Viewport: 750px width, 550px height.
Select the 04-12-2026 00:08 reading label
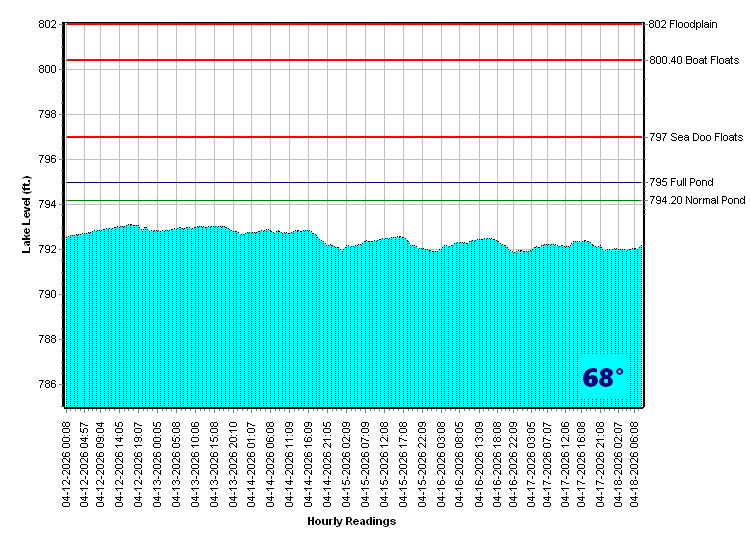(x=66, y=462)
